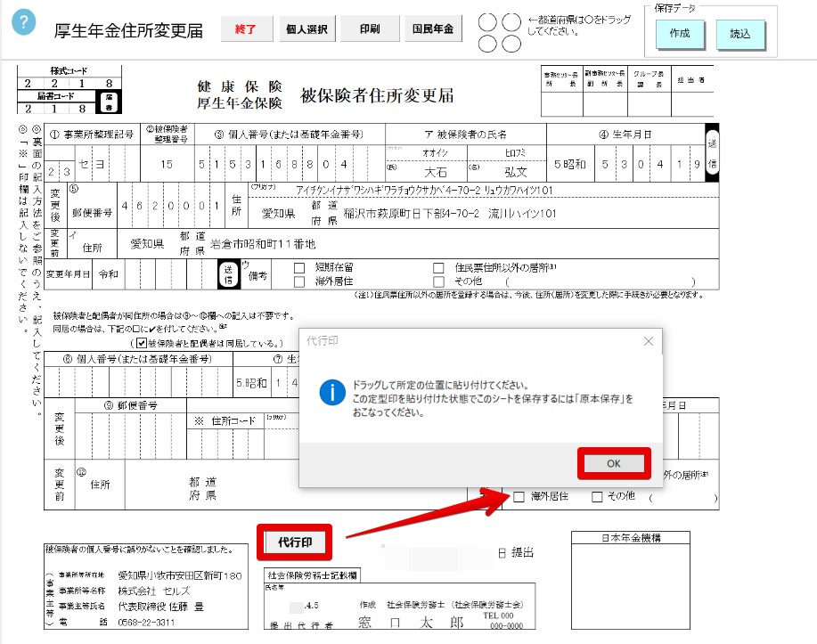Click the bottom-right prefecture circle
817x644 pixels.
click(x=511, y=44)
